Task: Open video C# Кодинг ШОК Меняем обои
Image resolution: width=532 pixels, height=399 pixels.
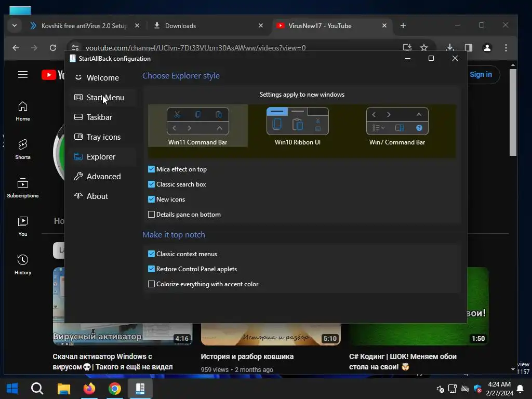Action: click(403, 362)
